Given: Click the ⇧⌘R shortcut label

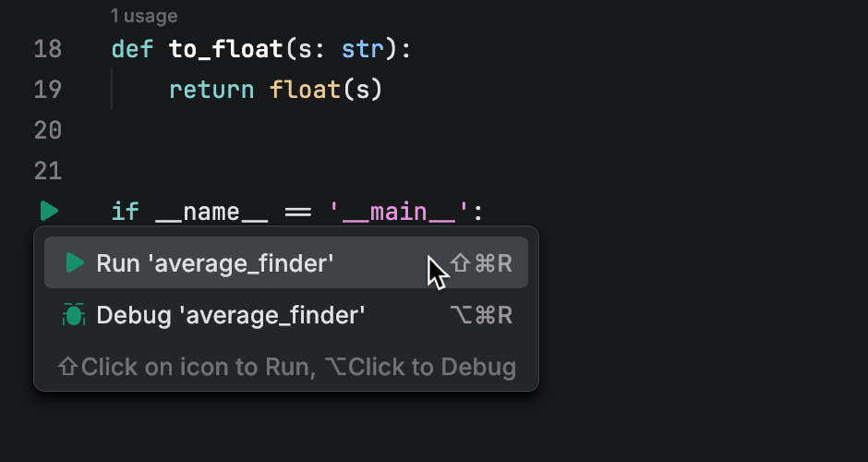Looking at the screenshot, I should click(x=481, y=263).
